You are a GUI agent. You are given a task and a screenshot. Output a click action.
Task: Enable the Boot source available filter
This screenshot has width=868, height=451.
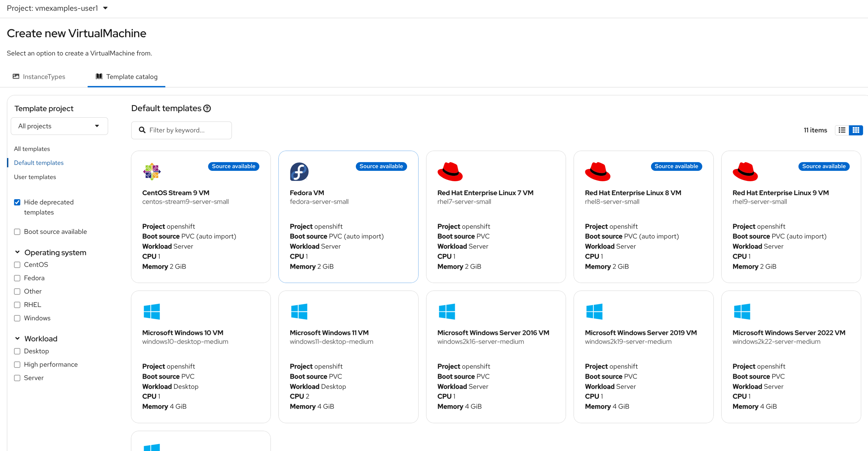pyautogui.click(x=17, y=232)
